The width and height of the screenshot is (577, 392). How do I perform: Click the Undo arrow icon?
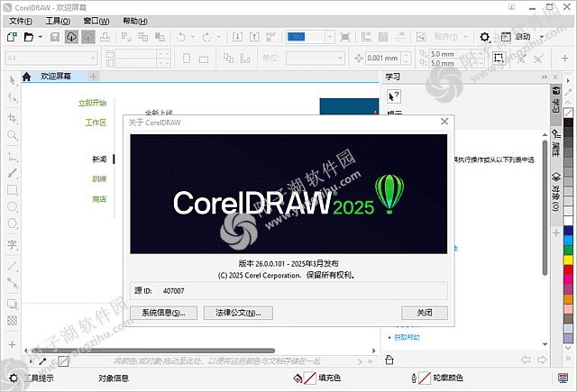181,37
